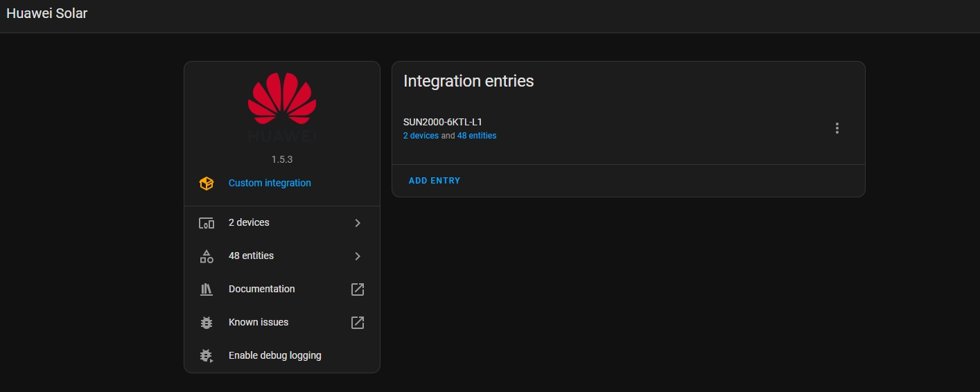Click the Huawei logo image
This screenshot has height=392, width=980.
[281, 107]
